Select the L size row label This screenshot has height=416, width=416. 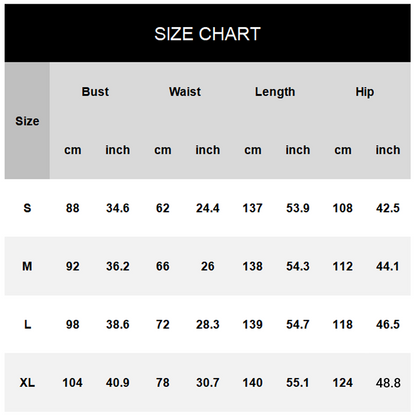pos(27,324)
